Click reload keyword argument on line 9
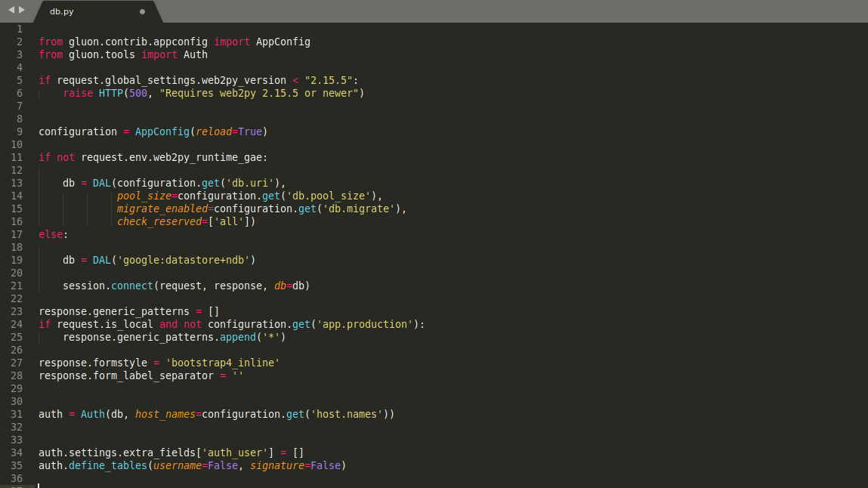 [x=214, y=131]
